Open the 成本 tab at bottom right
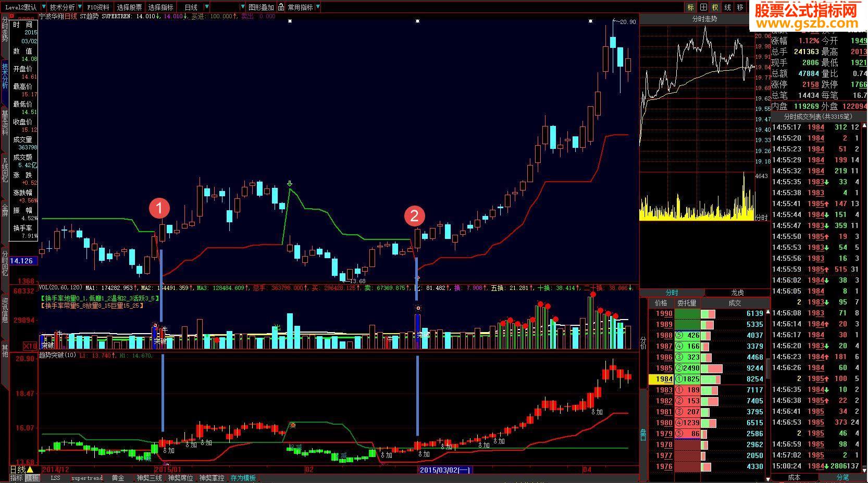Screen dimensions: 868x483 [x=794, y=477]
